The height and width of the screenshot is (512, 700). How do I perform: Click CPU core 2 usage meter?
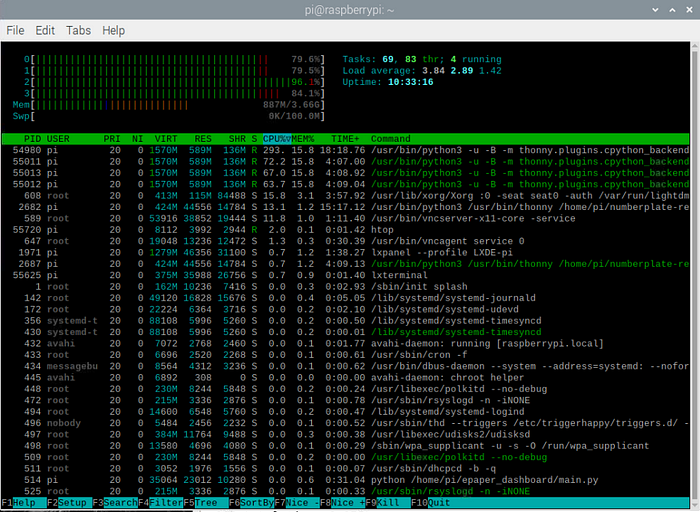(x=175, y=82)
